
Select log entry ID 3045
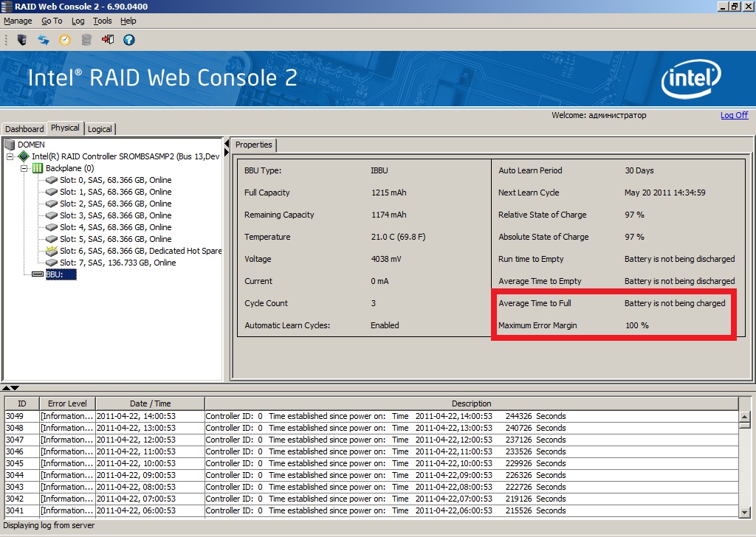click(x=371, y=463)
